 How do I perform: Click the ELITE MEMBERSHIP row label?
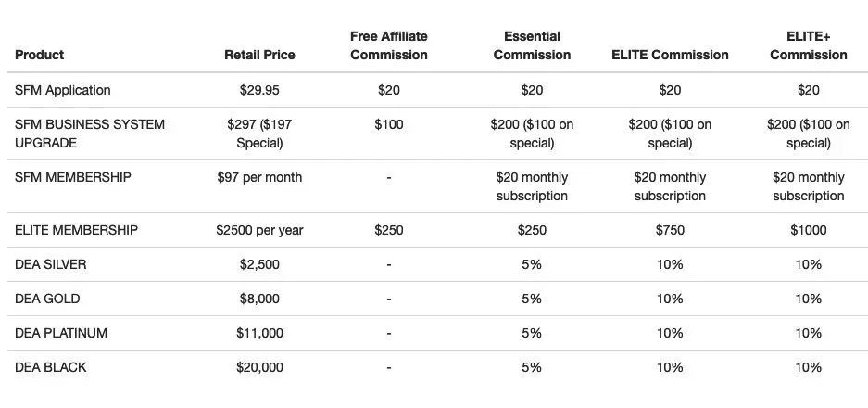pos(76,230)
